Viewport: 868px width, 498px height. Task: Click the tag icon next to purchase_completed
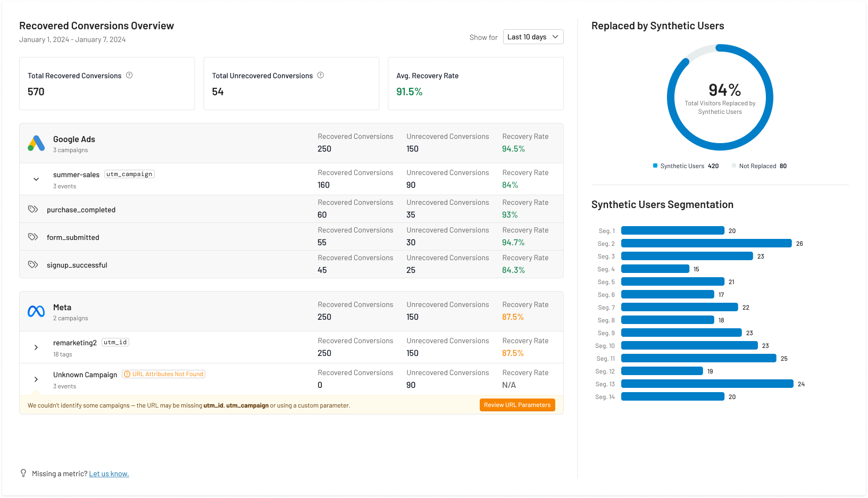[33, 209]
